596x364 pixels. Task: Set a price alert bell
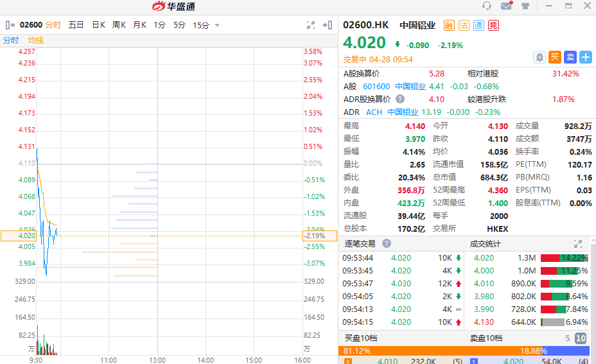click(539, 57)
